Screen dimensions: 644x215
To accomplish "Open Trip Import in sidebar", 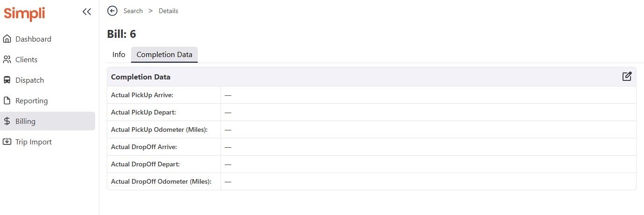I will [x=34, y=142].
